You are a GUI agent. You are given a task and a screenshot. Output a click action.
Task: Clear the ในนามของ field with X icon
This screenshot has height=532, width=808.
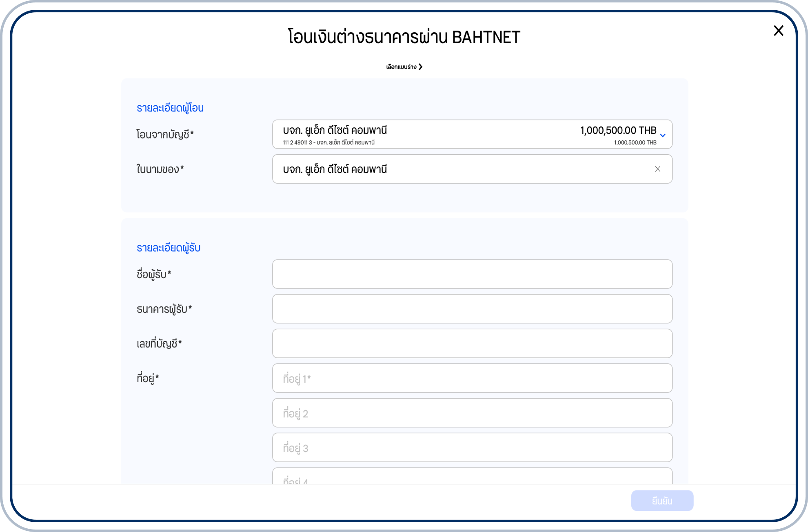coord(657,169)
